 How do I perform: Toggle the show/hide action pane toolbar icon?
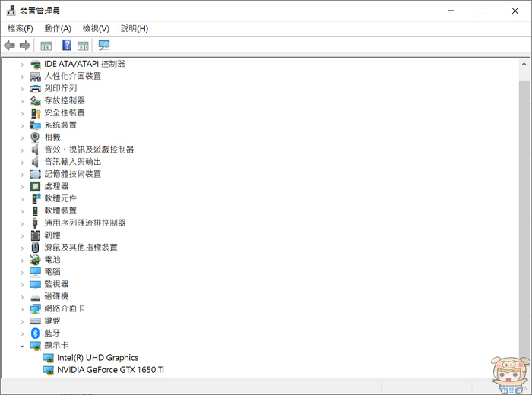[x=83, y=46]
